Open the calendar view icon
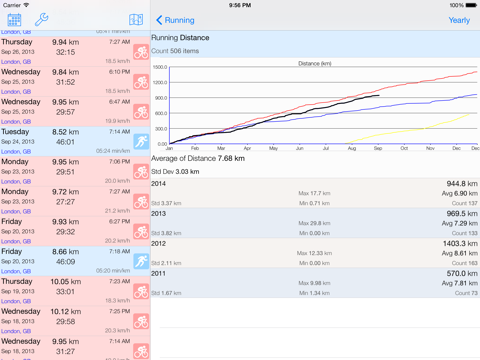The height and width of the screenshot is (360, 480). click(x=14, y=20)
